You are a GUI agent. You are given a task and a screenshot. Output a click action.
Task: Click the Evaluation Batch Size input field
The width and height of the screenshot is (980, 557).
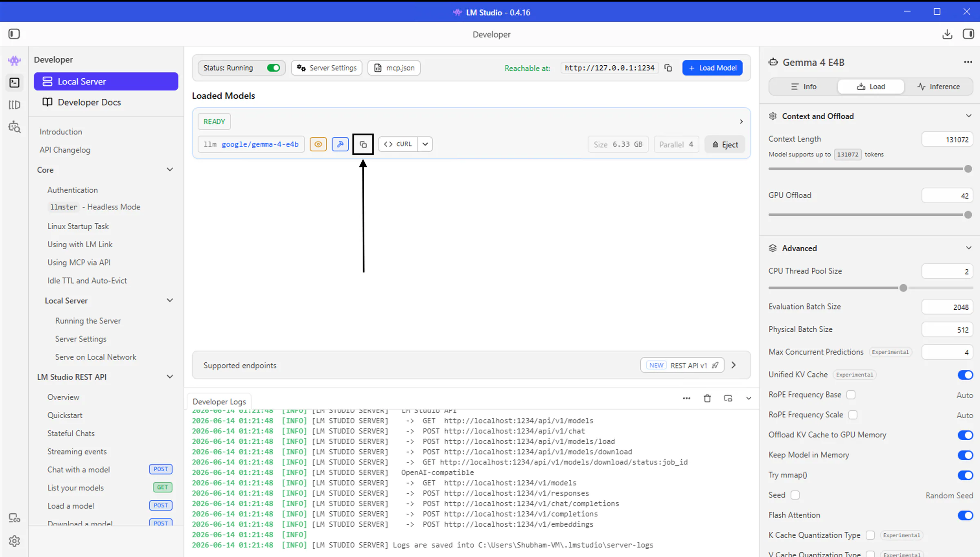pyautogui.click(x=947, y=307)
